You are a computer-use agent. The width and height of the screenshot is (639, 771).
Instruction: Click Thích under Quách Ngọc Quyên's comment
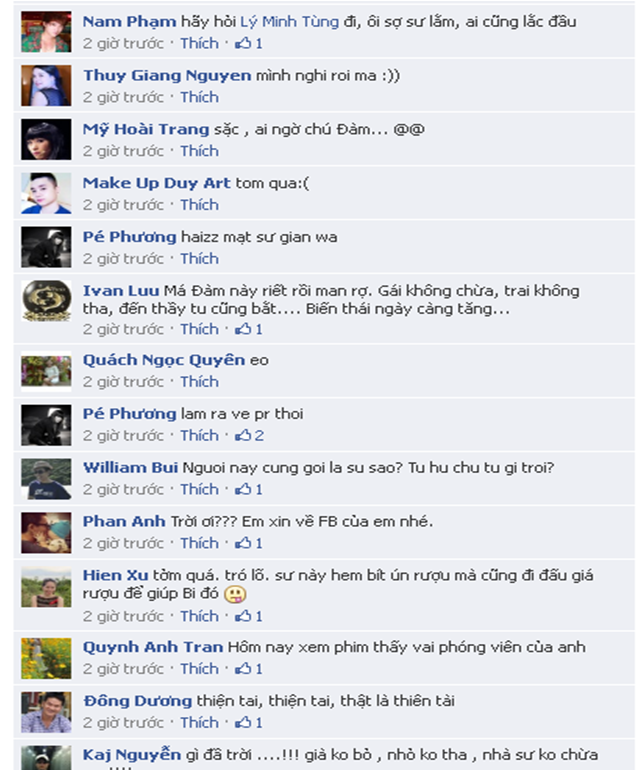click(199, 382)
